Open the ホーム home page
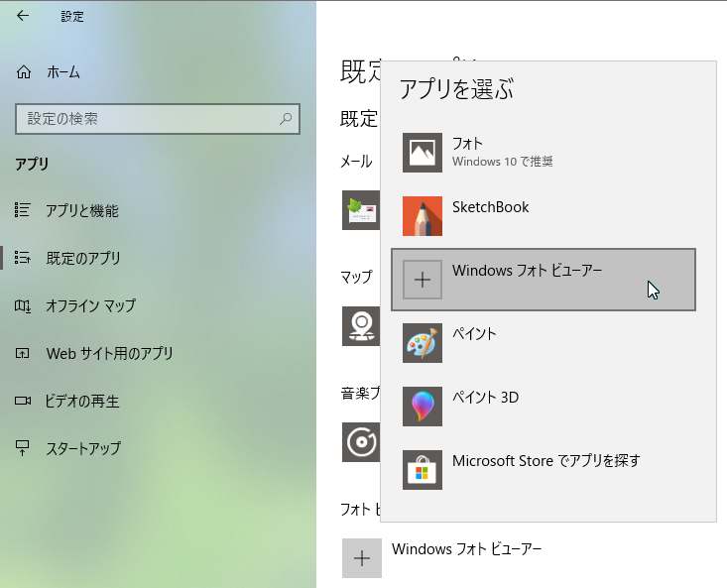The image size is (727, 588). coord(63,72)
